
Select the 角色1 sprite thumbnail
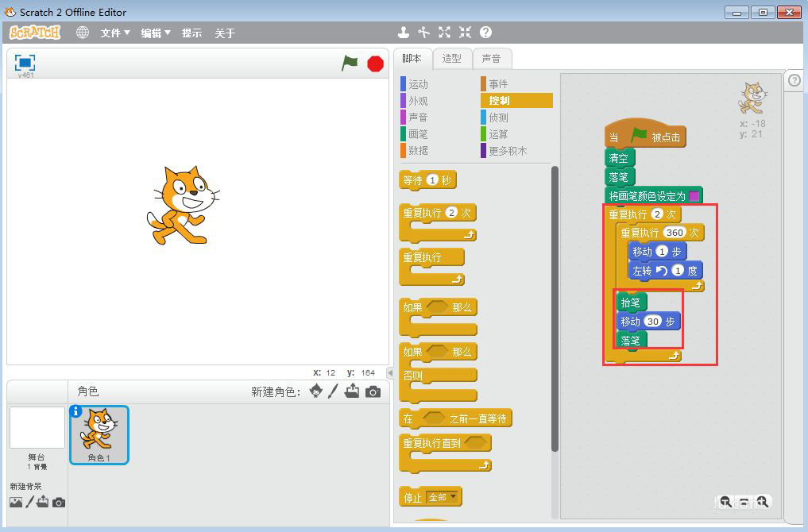pos(99,434)
